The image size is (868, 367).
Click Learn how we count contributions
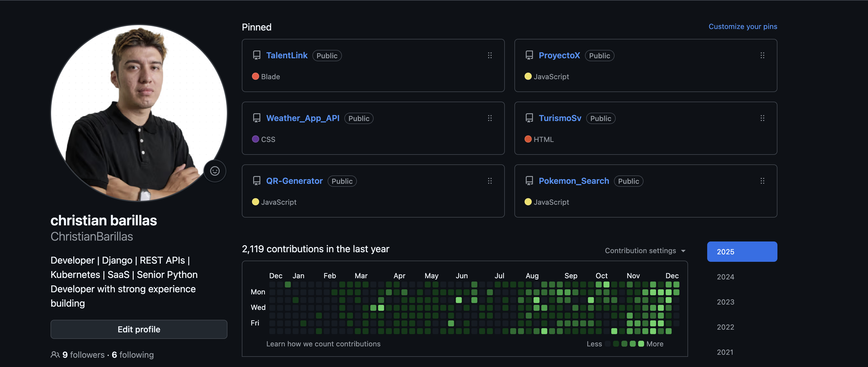point(323,344)
